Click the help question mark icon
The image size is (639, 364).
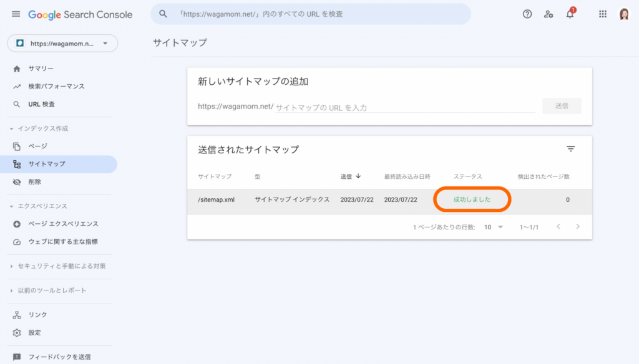(x=527, y=14)
